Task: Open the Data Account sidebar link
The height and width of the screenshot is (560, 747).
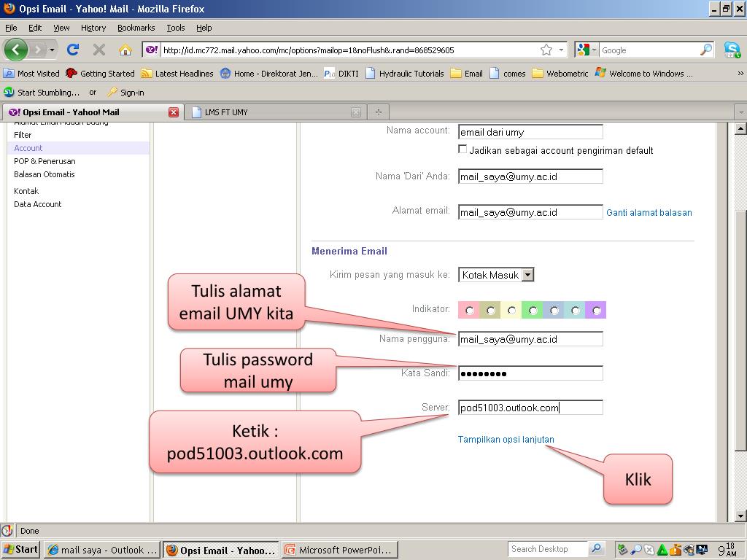Action: coord(38,204)
